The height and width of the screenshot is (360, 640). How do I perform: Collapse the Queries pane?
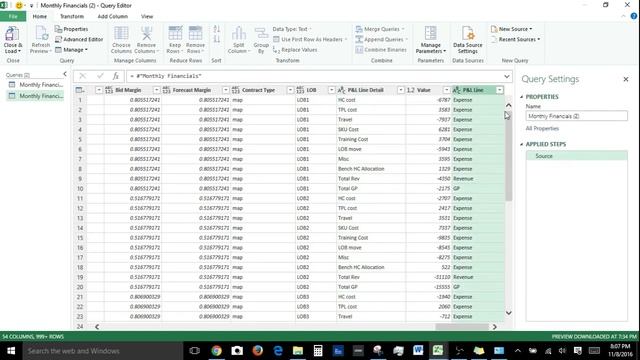(64, 74)
